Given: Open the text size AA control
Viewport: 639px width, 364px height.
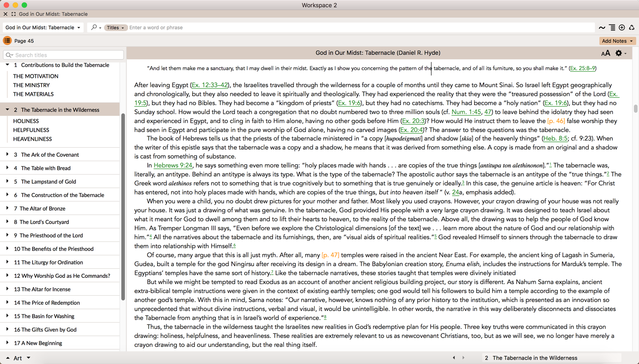Looking at the screenshot, I should [x=605, y=53].
